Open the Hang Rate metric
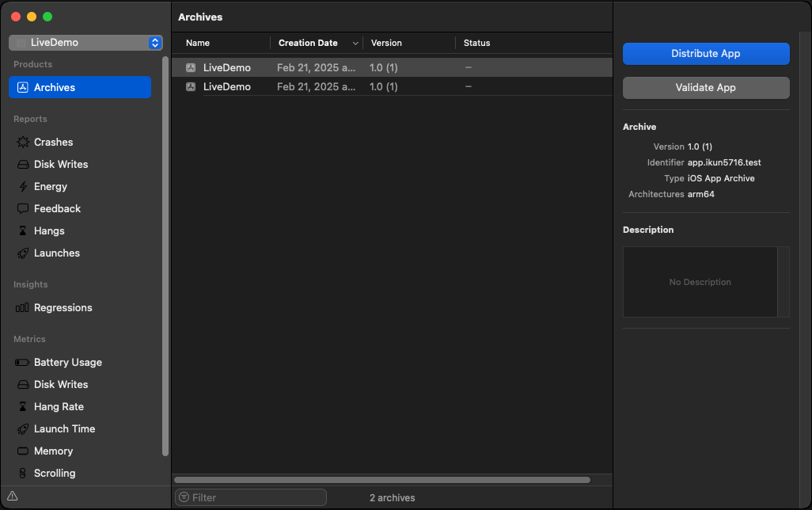Image resolution: width=812 pixels, height=510 pixels. (x=59, y=407)
